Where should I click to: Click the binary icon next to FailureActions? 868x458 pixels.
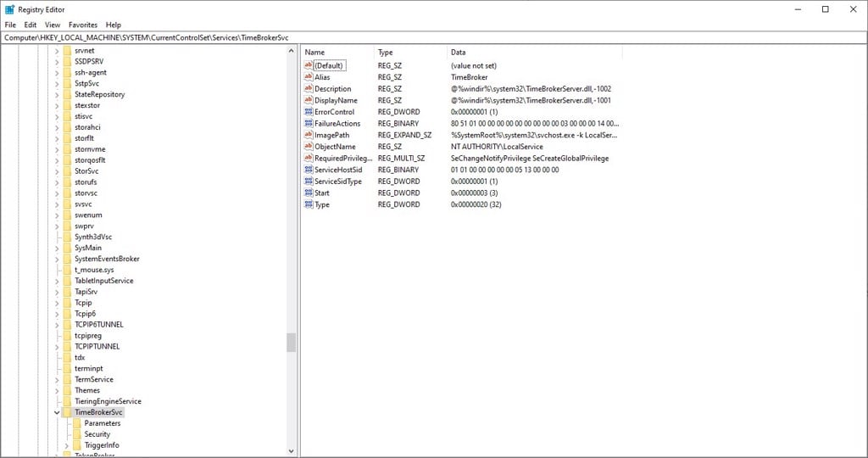coord(309,124)
